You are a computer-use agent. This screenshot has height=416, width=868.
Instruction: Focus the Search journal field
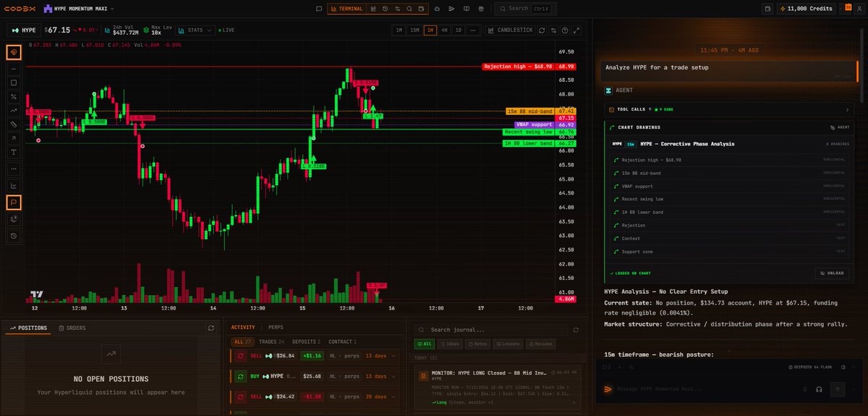(x=492, y=329)
